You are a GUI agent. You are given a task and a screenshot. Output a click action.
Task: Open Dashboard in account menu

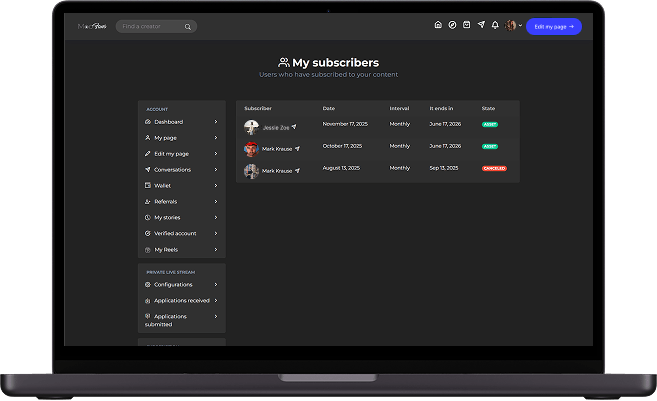pos(181,122)
